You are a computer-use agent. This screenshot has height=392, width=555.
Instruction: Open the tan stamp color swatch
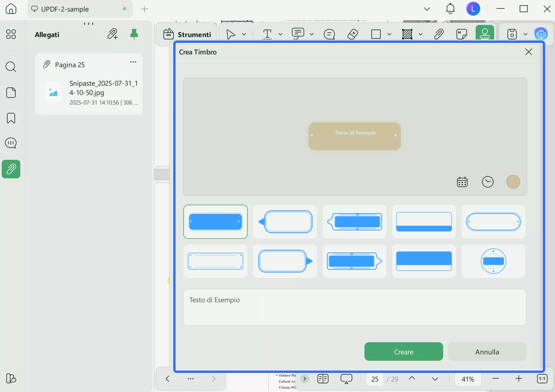(513, 182)
